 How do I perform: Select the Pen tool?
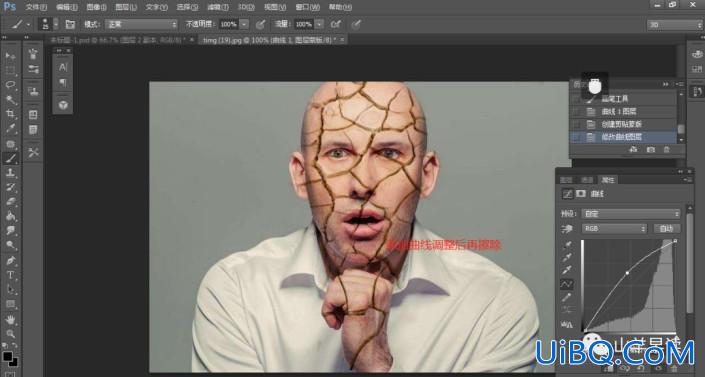tap(10, 260)
